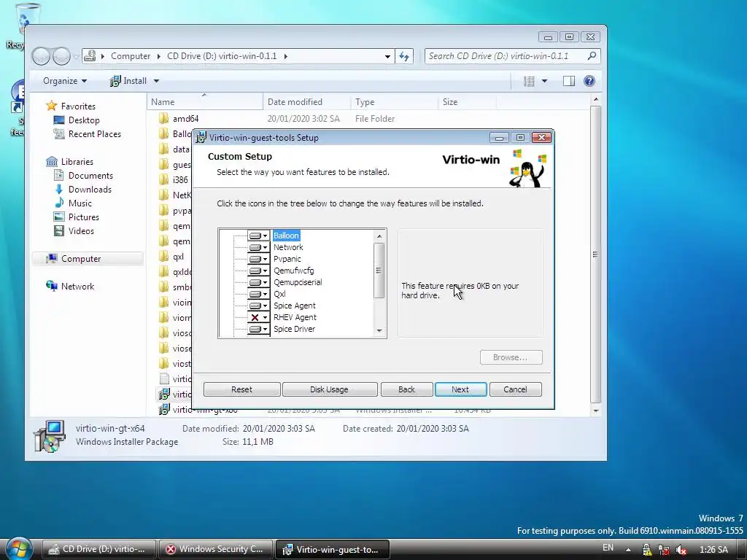Show hidden tray icons arrow

click(x=628, y=549)
